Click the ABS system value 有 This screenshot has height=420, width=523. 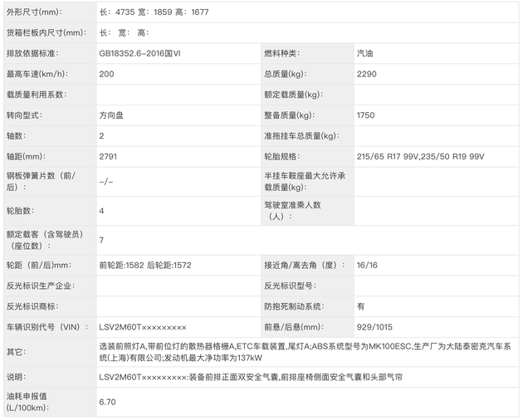pyautogui.click(x=360, y=306)
